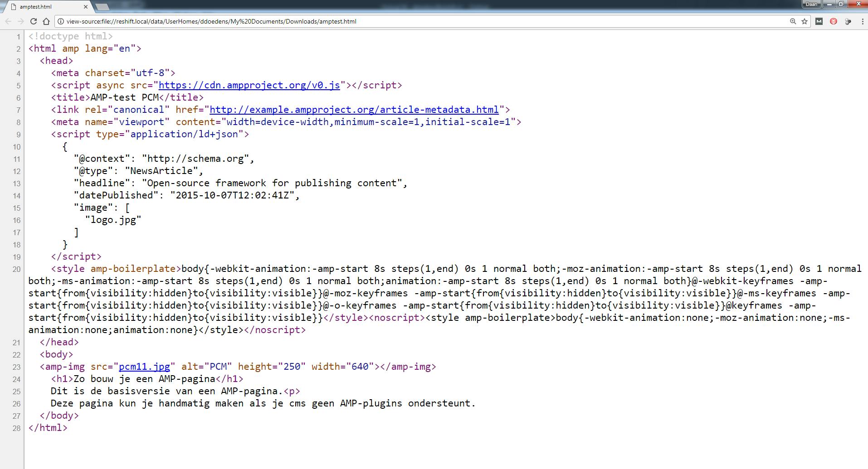Click the closing </noscript> tag
This screenshot has height=469, width=868.
coord(275,330)
